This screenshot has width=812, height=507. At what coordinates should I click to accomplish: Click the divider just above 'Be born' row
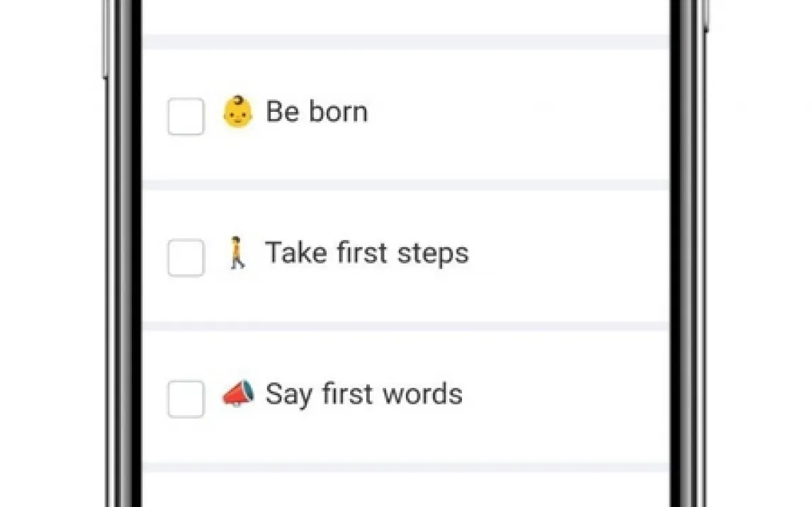pos(405,42)
